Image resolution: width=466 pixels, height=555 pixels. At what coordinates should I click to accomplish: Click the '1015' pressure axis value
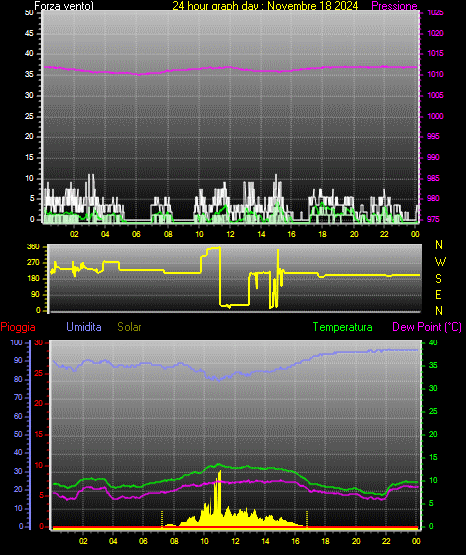pos(435,53)
